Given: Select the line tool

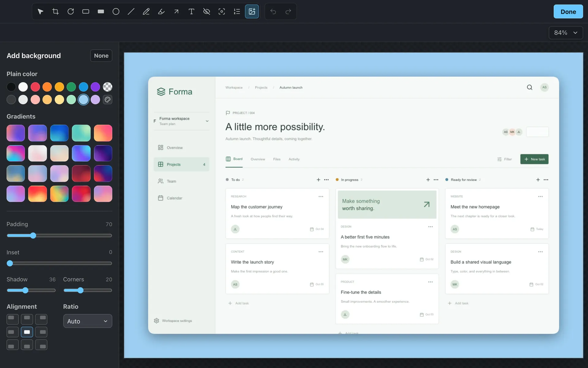Looking at the screenshot, I should tap(131, 12).
